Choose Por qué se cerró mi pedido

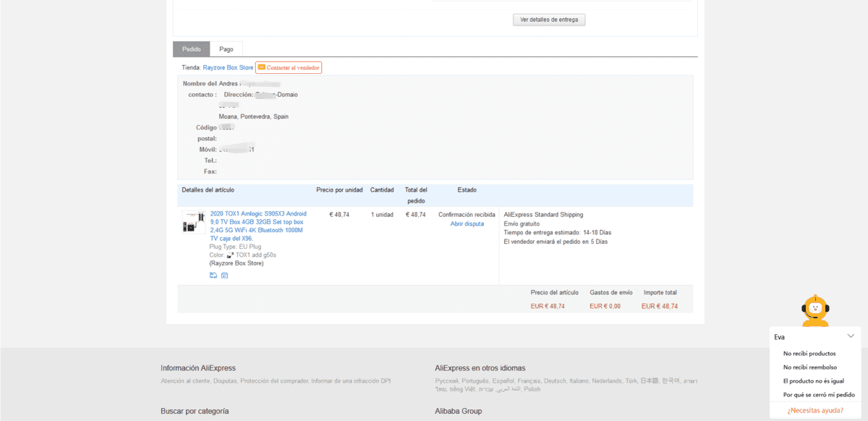[819, 395]
